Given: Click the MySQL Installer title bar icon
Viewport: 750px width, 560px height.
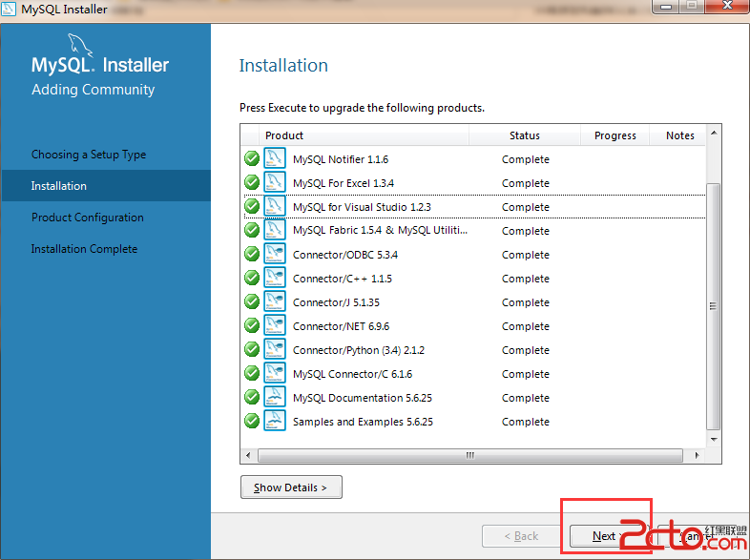Looking at the screenshot, I should 9,9.
